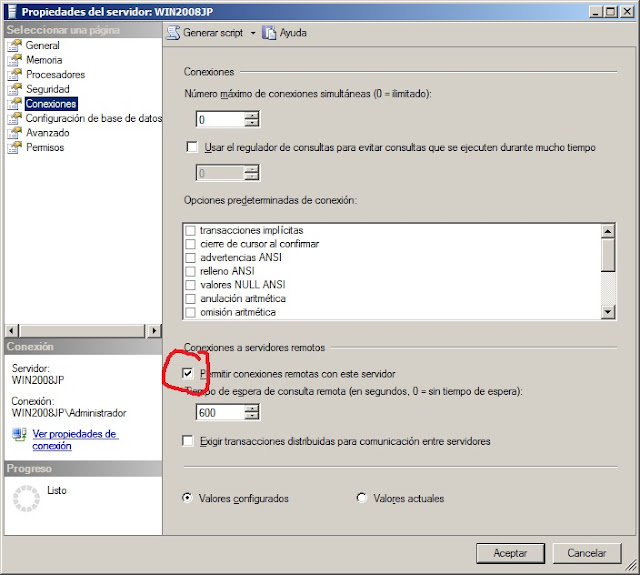Click page list scroll left arrow

(x=11, y=331)
